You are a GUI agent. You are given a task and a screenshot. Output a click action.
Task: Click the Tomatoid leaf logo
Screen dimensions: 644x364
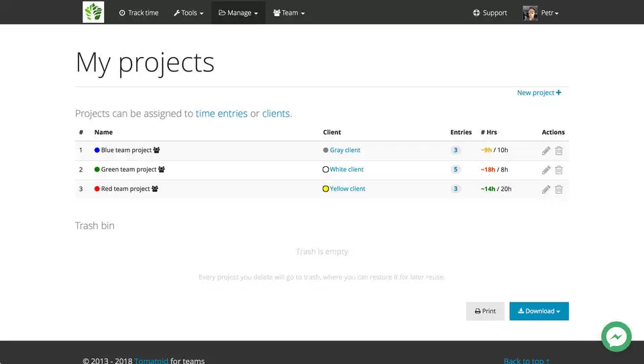click(x=93, y=12)
